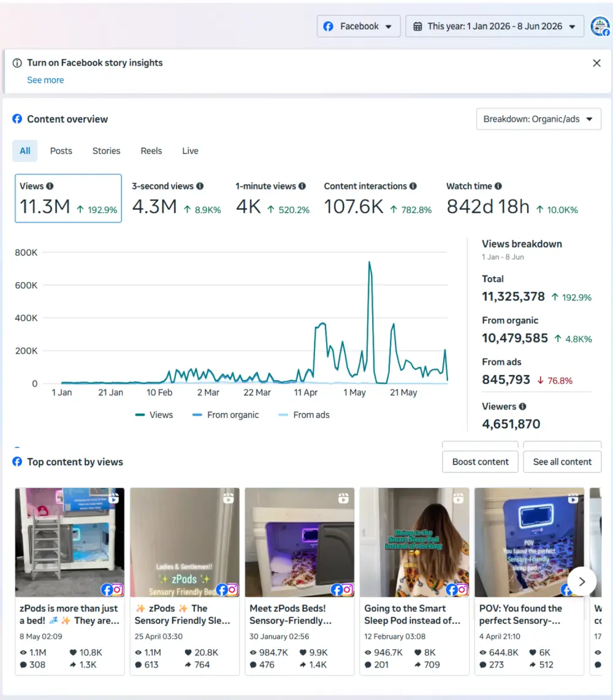The image size is (613, 700).
Task: Select the Content interactions metric
Action: (378, 198)
